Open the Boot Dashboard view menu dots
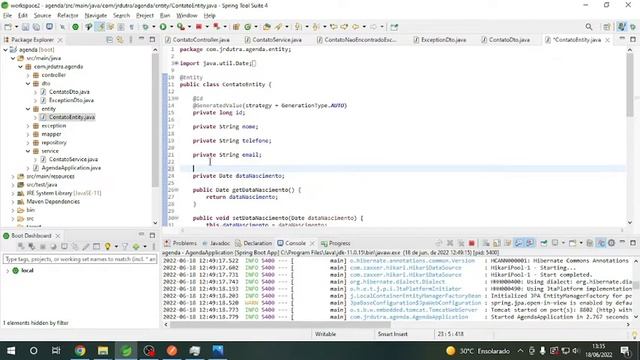The image size is (640, 360). pyautogui.click(x=154, y=246)
